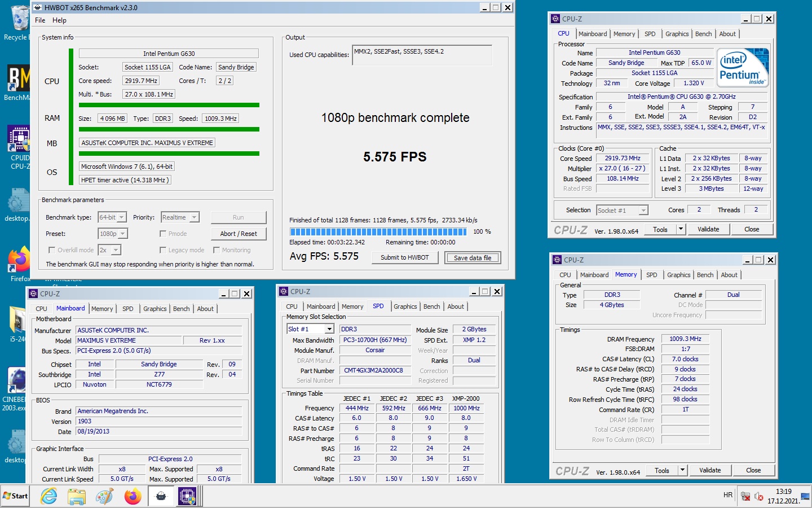Open the File menu in HWBOT

pyautogui.click(x=40, y=20)
